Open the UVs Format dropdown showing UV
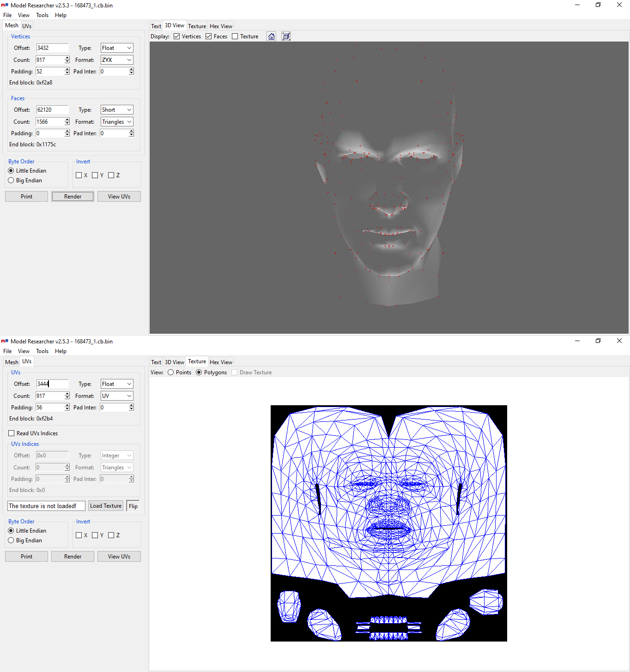The image size is (630, 672). coord(117,396)
